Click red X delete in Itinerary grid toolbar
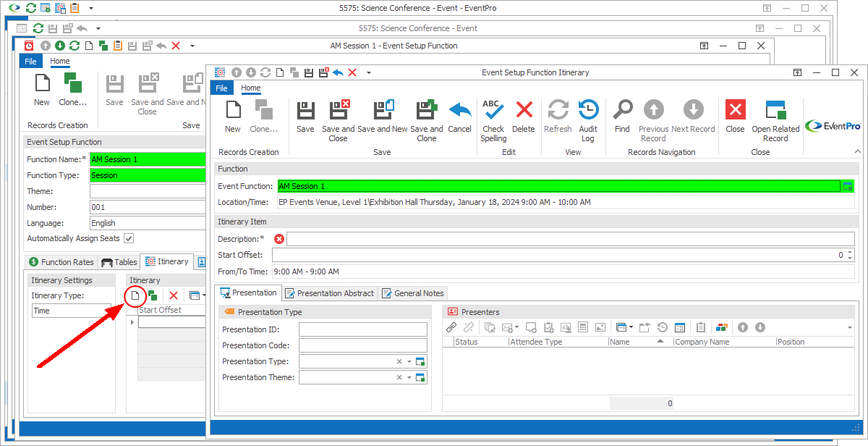Image resolution: width=868 pixels, height=446 pixels. (174, 295)
